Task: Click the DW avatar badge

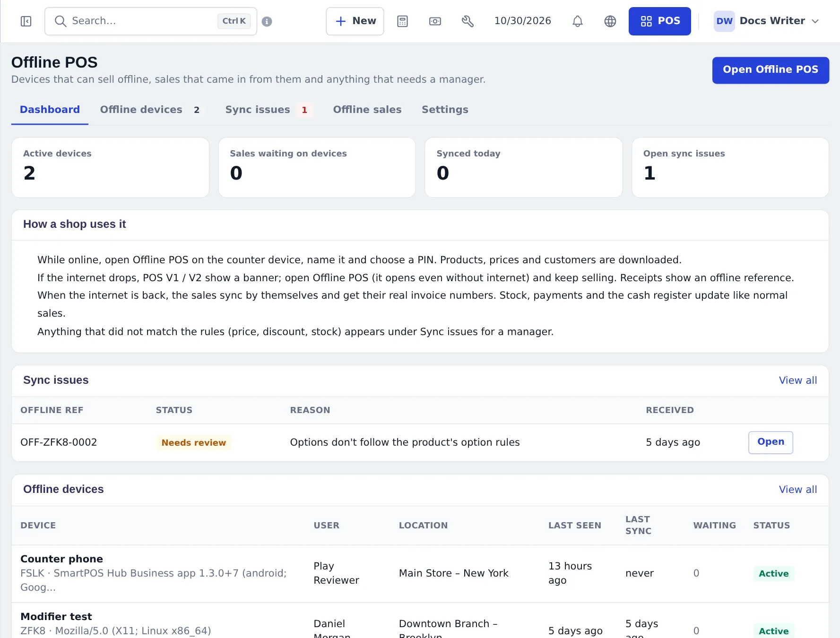Action: (724, 21)
